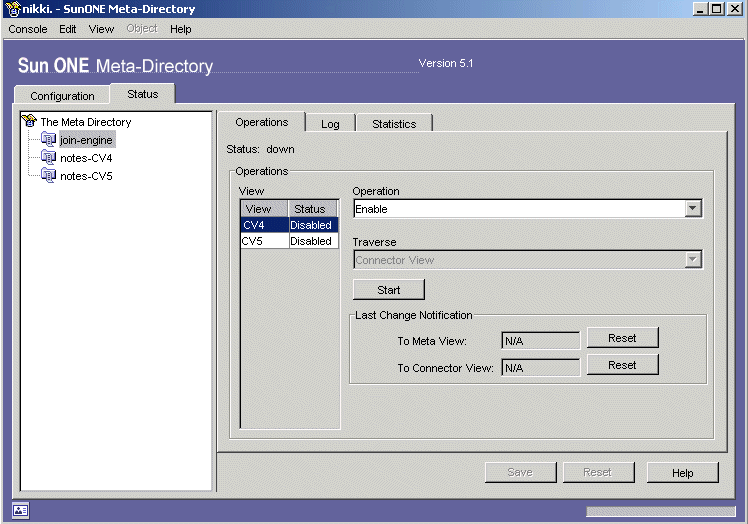Click the join-engine server icon

(x=48, y=139)
